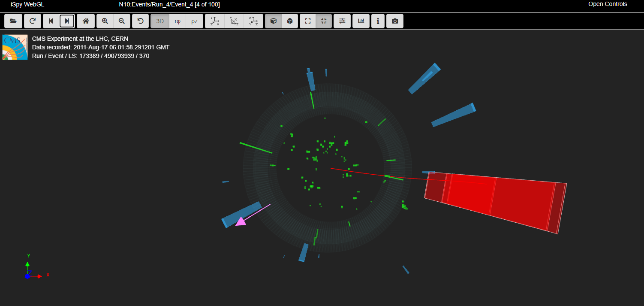The width and height of the screenshot is (644, 306).
Task: Enter fullscreen mode
Action: [308, 21]
